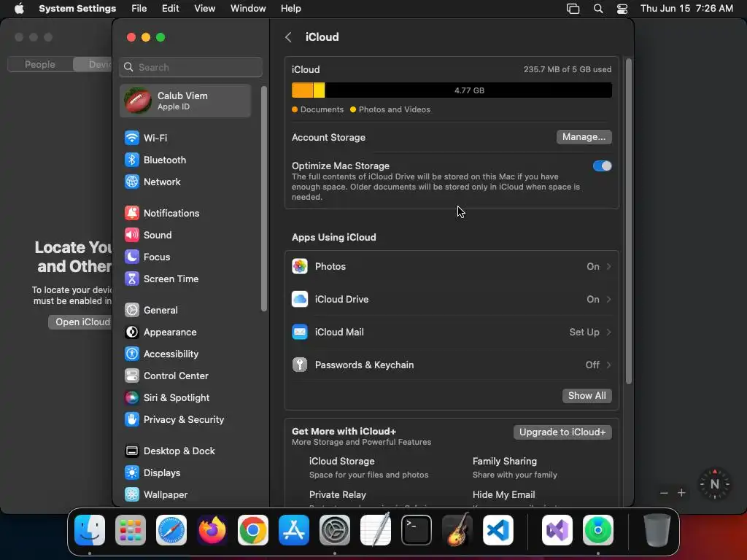Open Appearance settings
This screenshot has height=560, width=747.
(186, 332)
